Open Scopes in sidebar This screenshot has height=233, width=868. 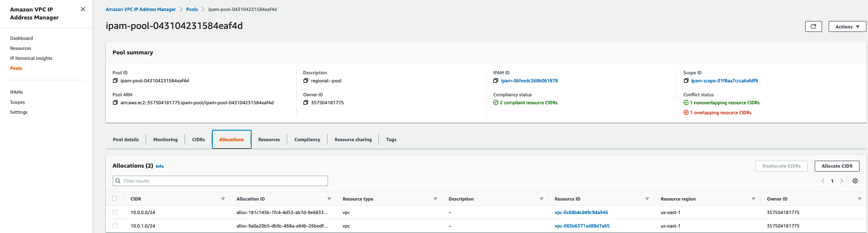[17, 102]
